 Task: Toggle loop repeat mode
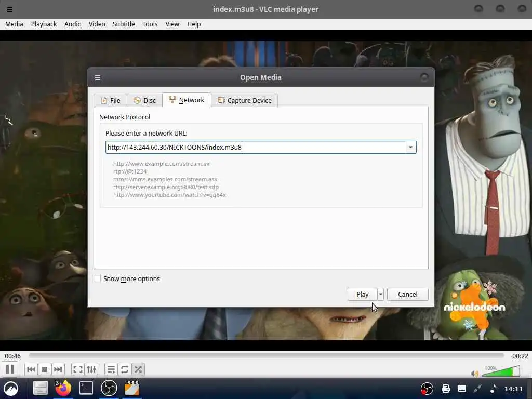[x=125, y=369]
